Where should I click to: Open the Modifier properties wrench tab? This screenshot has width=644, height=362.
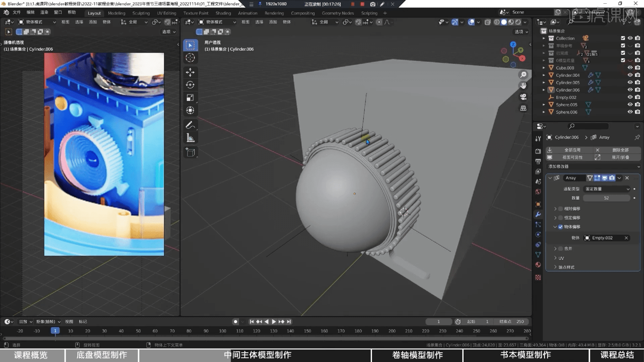[x=538, y=215]
